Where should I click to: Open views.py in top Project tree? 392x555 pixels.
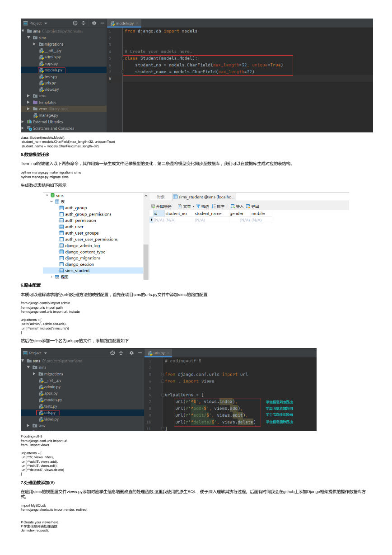(x=49, y=89)
